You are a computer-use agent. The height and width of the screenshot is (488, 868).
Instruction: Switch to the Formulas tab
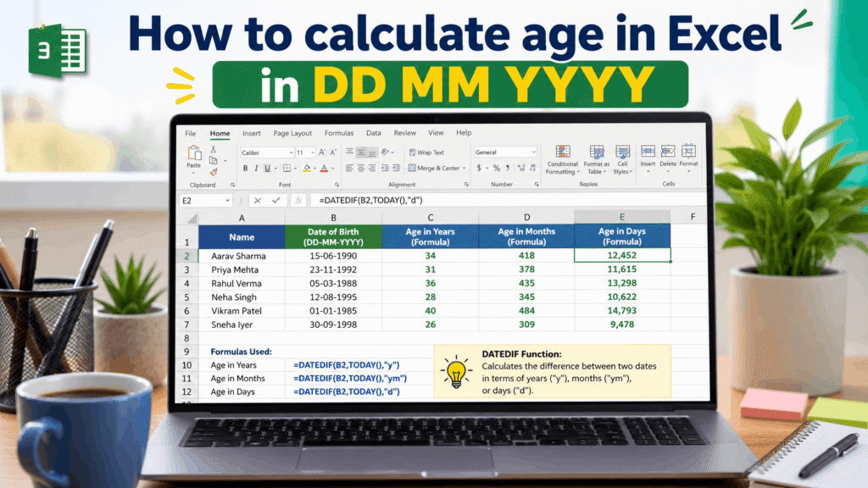339,133
